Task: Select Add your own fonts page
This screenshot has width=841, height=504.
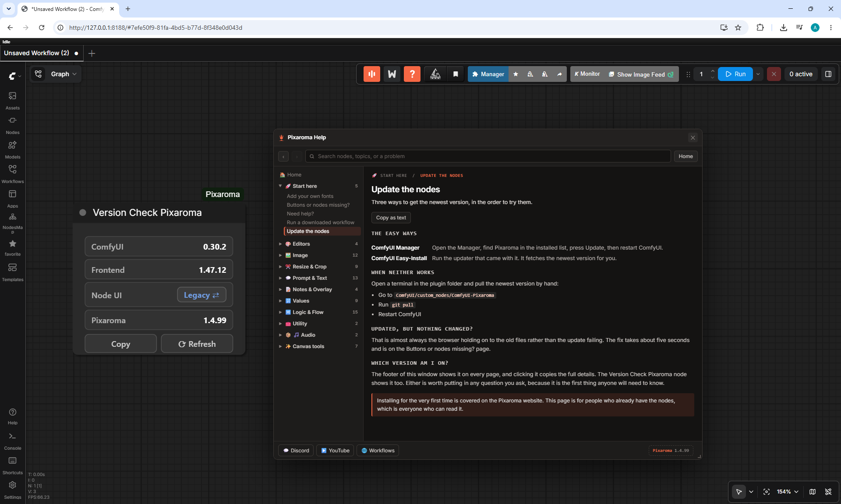Action: point(310,196)
